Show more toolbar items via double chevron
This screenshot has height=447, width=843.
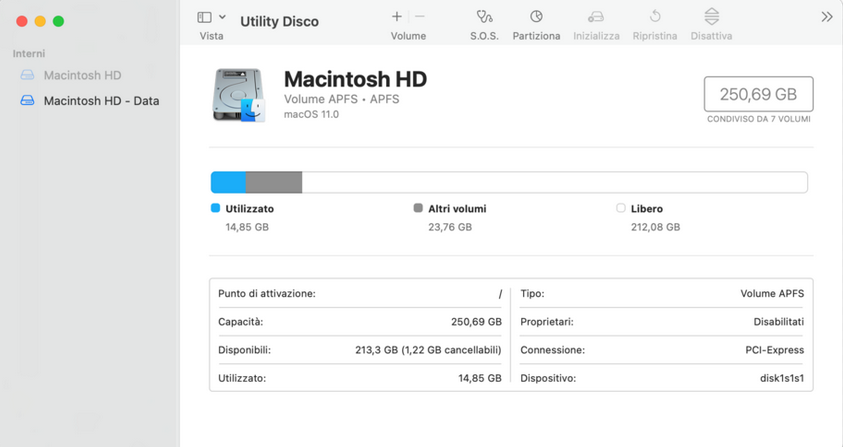826,17
